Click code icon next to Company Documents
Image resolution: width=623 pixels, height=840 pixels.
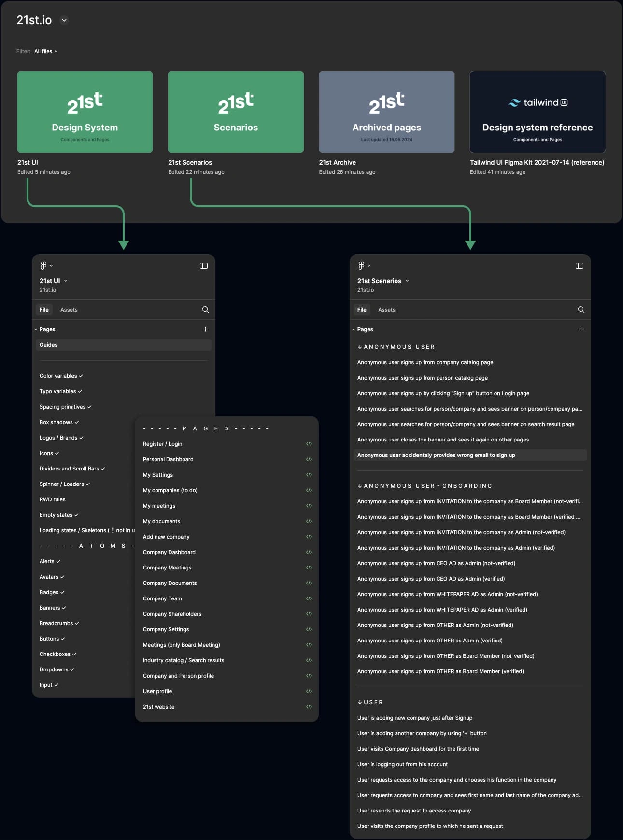tap(309, 583)
